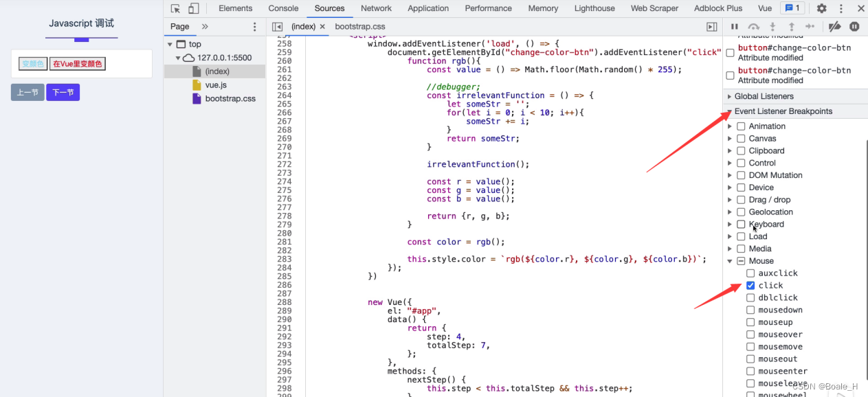Switch to the Elements tab
Viewport: 868px width, 397px height.
pyautogui.click(x=236, y=8)
